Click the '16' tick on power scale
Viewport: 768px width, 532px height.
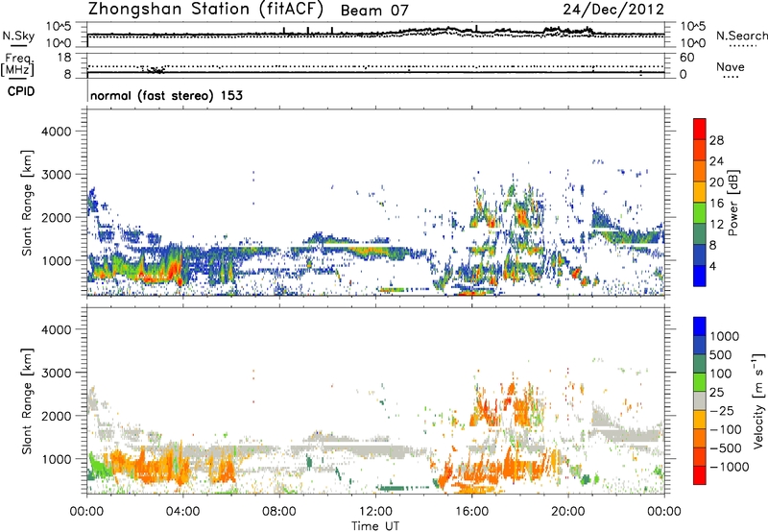pos(716,203)
